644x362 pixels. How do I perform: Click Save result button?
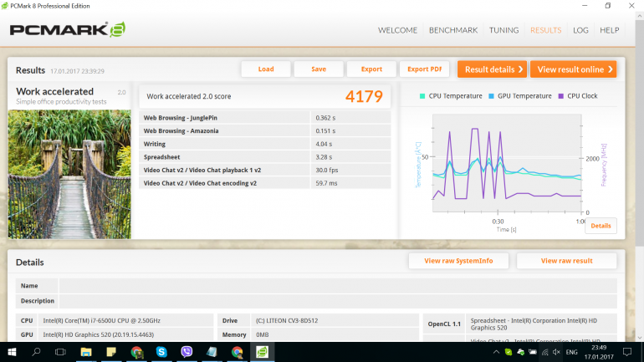[x=319, y=69]
